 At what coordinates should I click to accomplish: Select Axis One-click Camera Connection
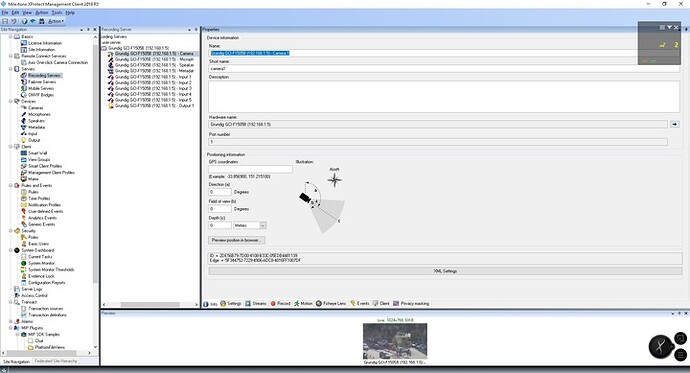click(x=58, y=62)
